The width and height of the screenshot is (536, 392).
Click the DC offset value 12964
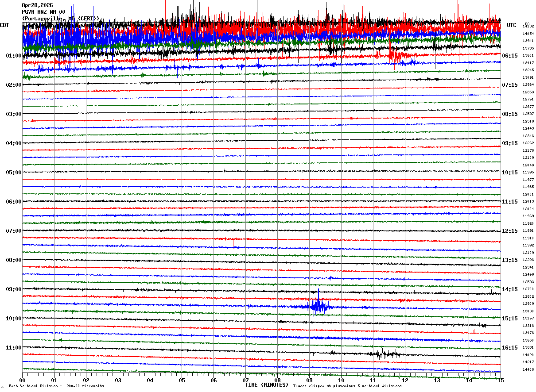click(528, 85)
